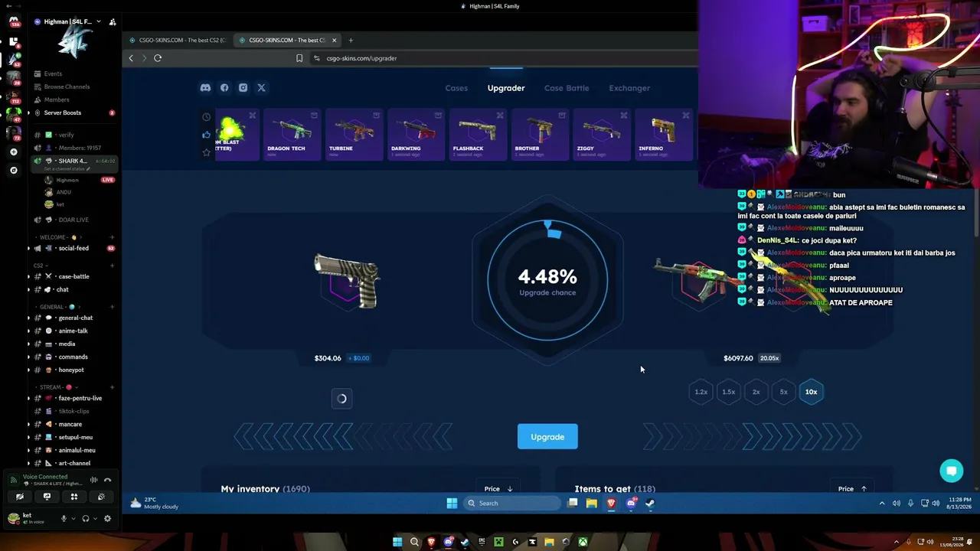This screenshot has height=551, width=980.
Task: Join the DOAR LIVE voice channel
Action: [73, 220]
